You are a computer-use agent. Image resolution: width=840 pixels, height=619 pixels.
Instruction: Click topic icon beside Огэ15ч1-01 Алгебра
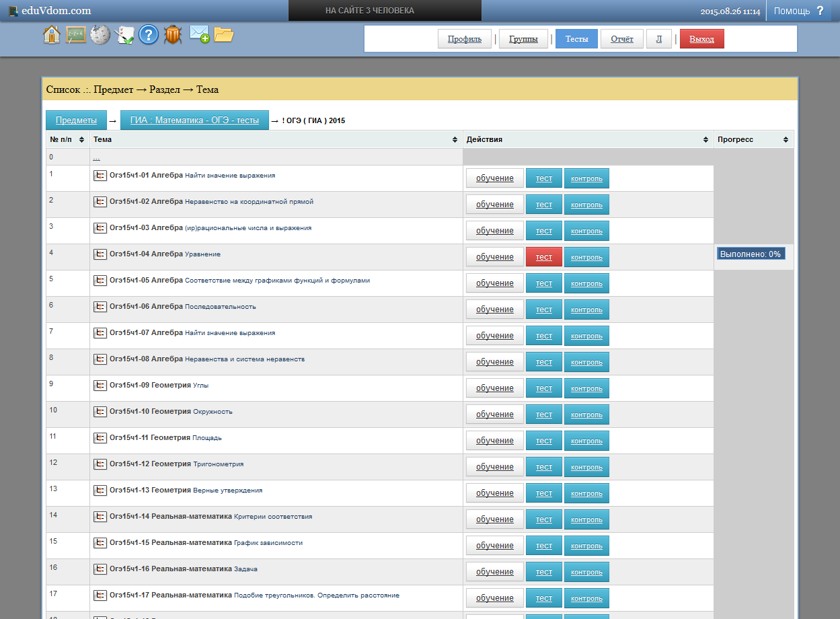[x=100, y=176]
